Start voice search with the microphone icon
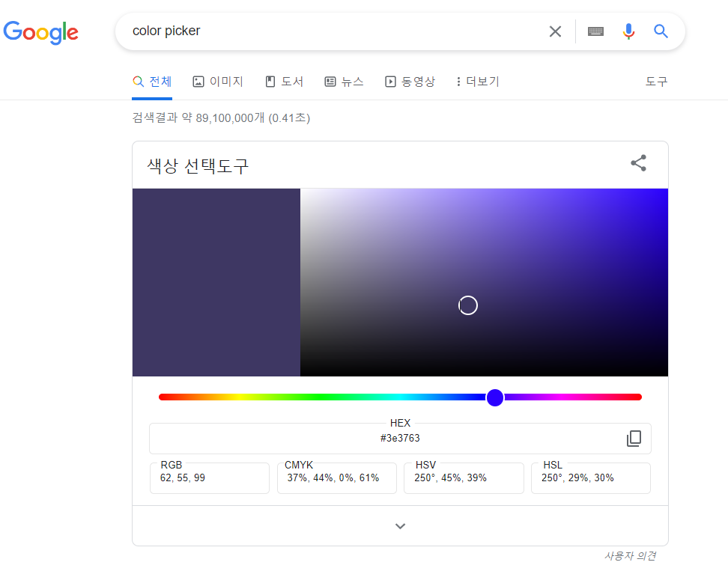Image resolution: width=728 pixels, height=583 pixels. [x=628, y=31]
